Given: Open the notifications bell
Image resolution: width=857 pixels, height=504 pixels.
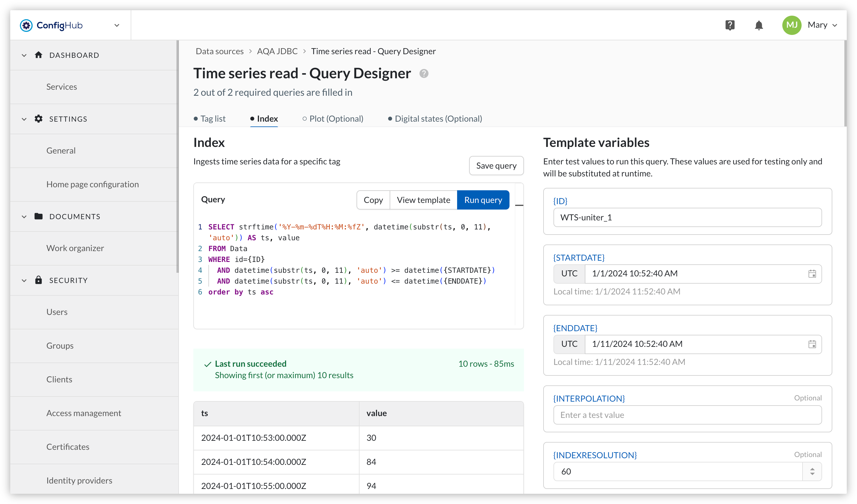Looking at the screenshot, I should [759, 25].
